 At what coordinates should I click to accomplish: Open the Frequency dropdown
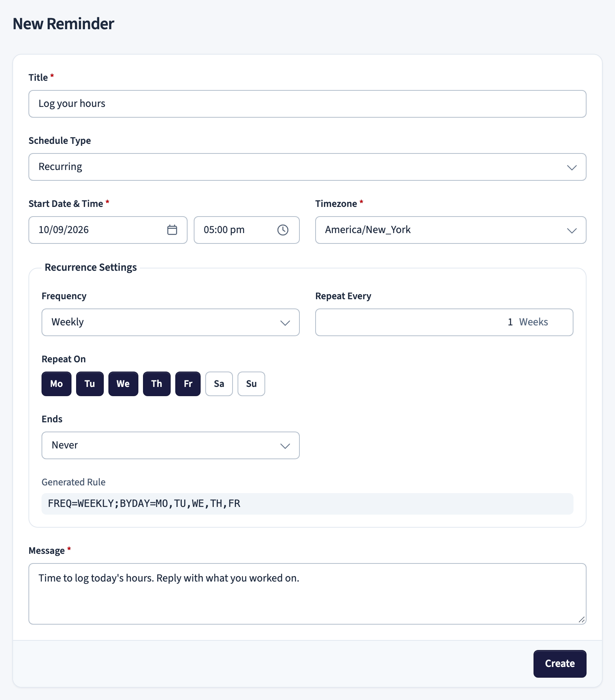tap(171, 322)
